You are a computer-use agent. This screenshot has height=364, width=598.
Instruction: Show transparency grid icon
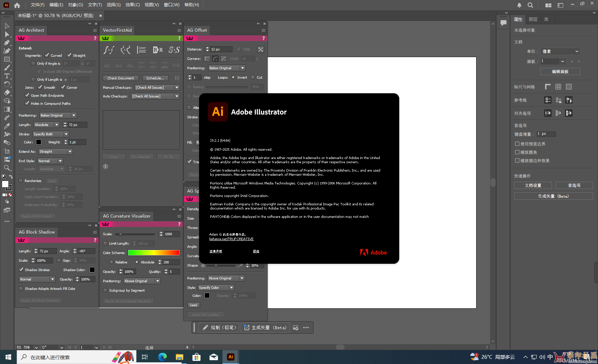[569, 87]
